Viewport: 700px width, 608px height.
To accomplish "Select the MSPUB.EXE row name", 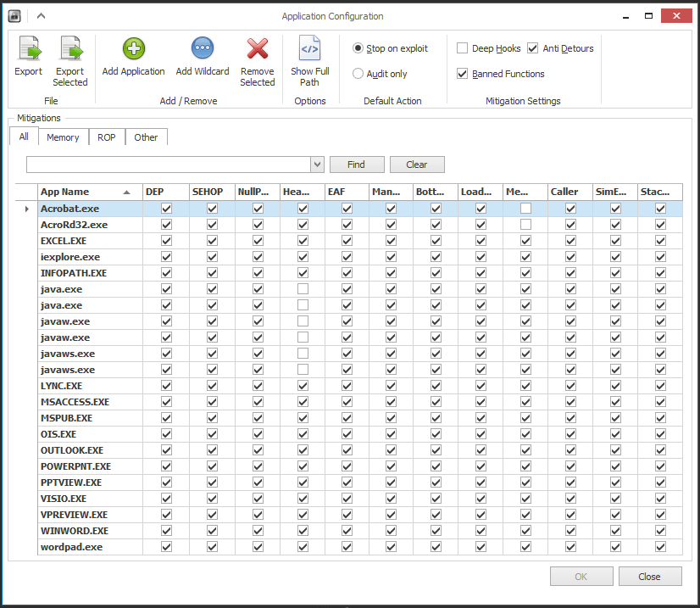I will point(66,418).
